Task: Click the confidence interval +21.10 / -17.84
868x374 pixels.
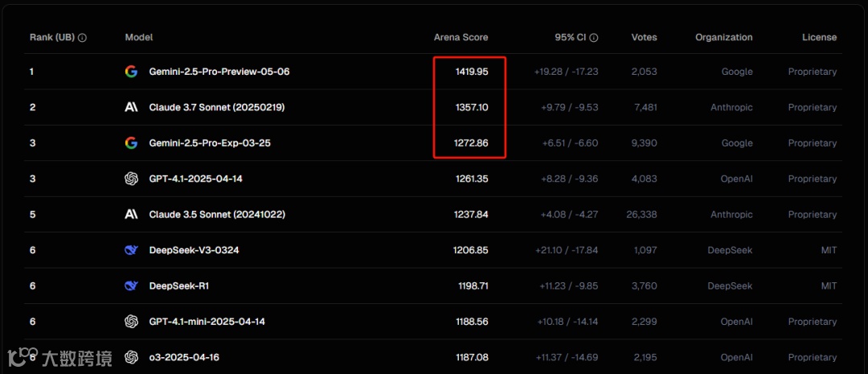Action: (x=567, y=250)
